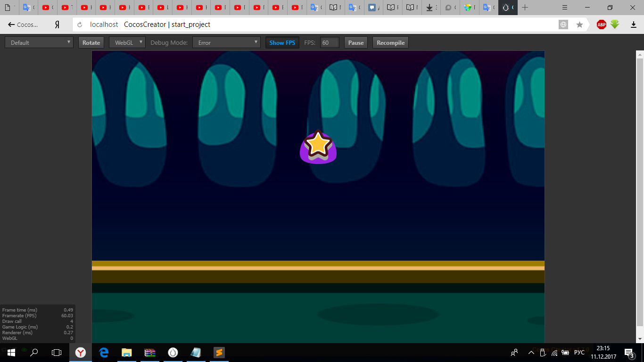Click the star player sprite in game
Screen dimensions: 644x362
(x=319, y=147)
